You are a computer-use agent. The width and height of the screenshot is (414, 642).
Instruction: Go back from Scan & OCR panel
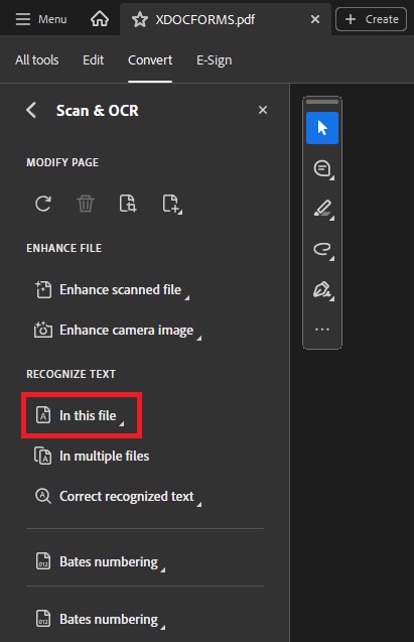(31, 110)
